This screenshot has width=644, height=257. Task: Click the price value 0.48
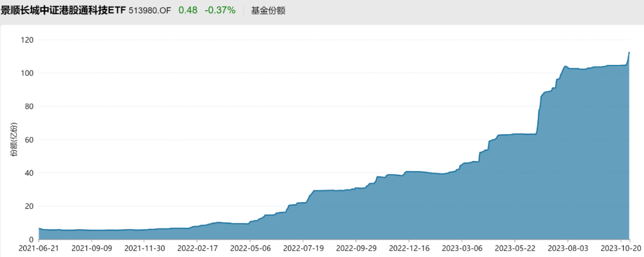tap(188, 10)
